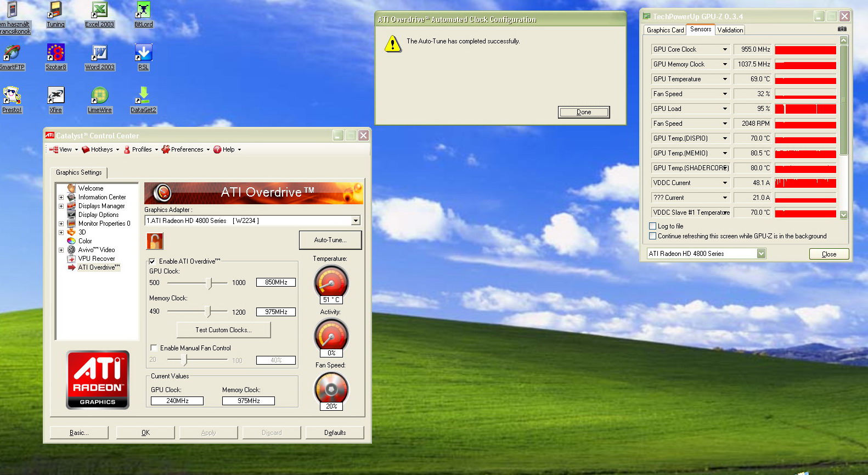Screen dimensions: 868x475
Task: Click the GPU Clock 850MHz value field
Action: pos(276,282)
